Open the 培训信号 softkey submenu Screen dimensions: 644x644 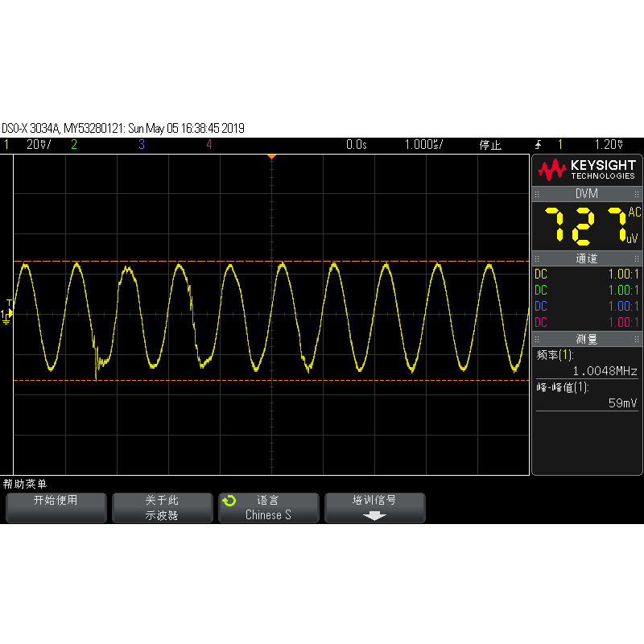(374, 508)
